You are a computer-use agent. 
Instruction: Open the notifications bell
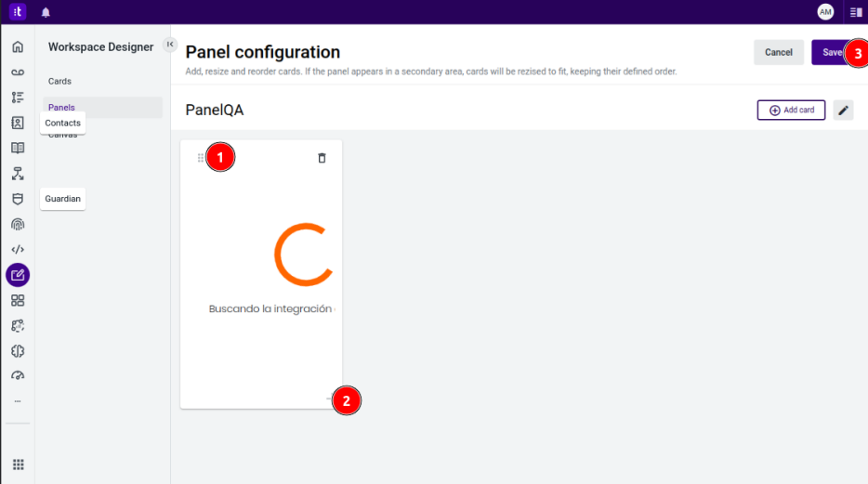pos(46,12)
